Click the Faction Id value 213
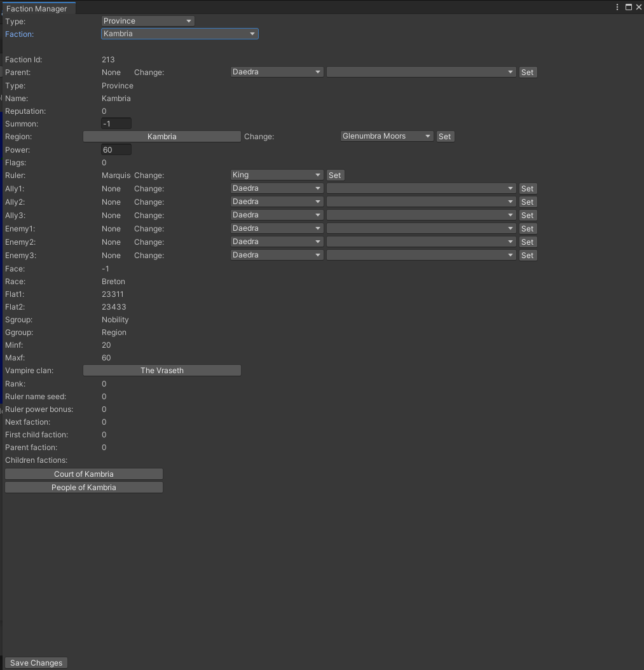The image size is (644, 670). pos(108,59)
